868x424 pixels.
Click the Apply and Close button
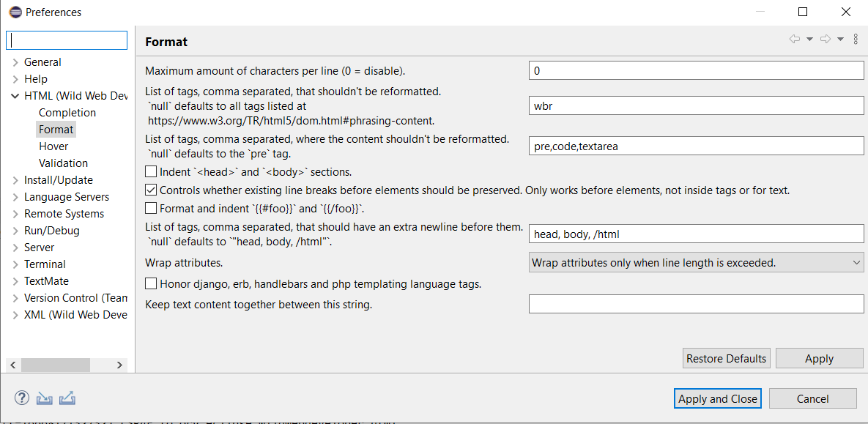point(717,398)
